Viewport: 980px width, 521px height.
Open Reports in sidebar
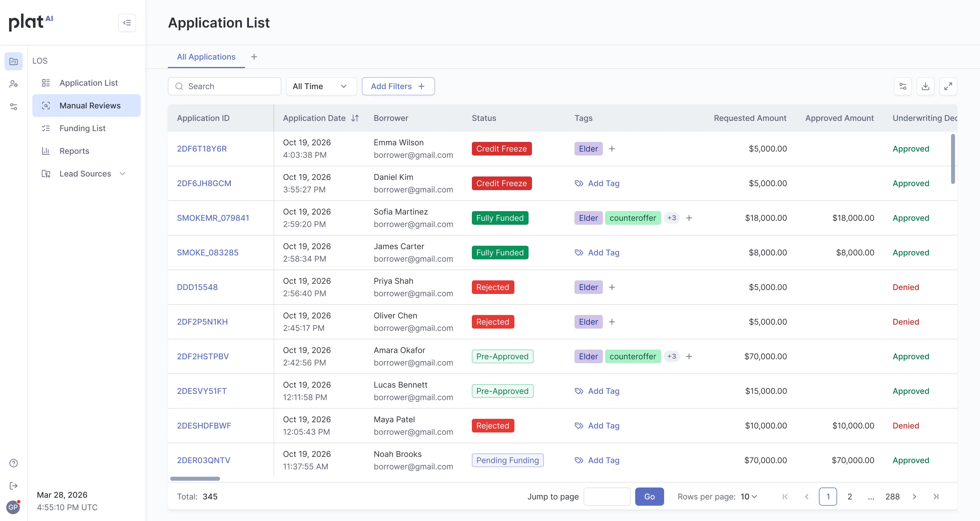(86, 151)
